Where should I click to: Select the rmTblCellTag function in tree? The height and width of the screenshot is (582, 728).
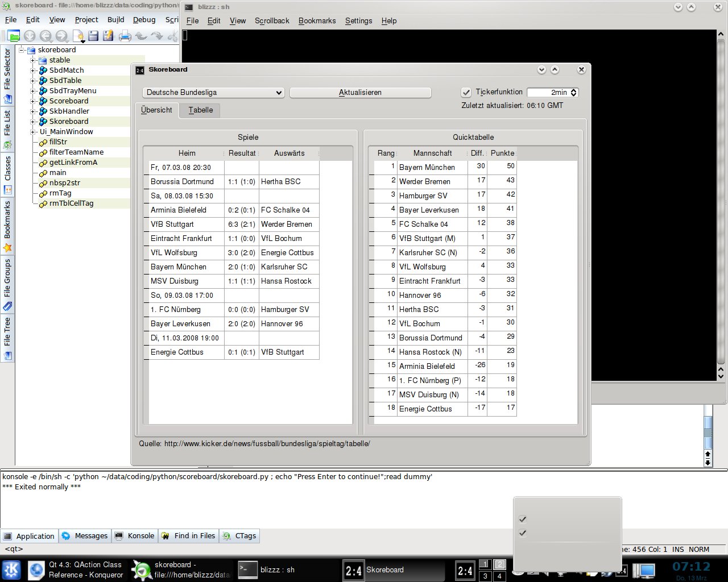71,203
